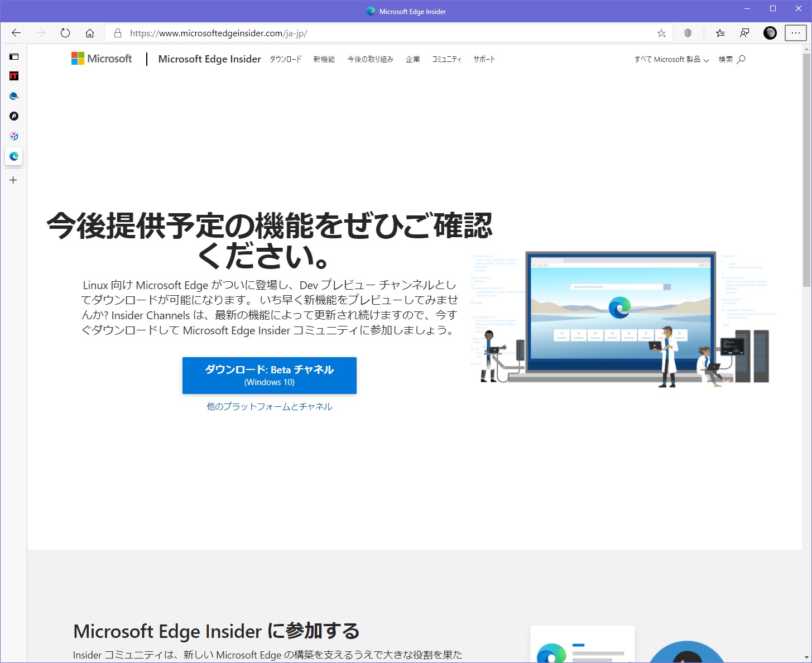Click the vertical page scrollbar thumb
812x663 pixels.
pos(807,170)
